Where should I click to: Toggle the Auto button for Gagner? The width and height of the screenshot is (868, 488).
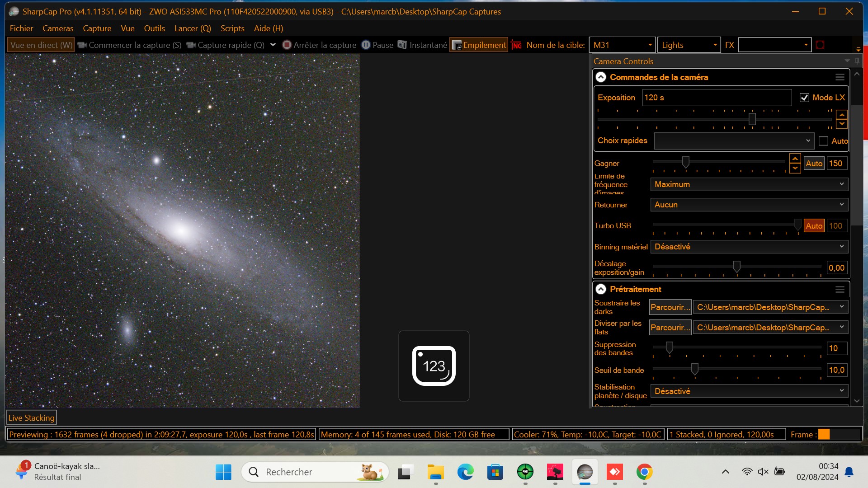[x=814, y=164]
